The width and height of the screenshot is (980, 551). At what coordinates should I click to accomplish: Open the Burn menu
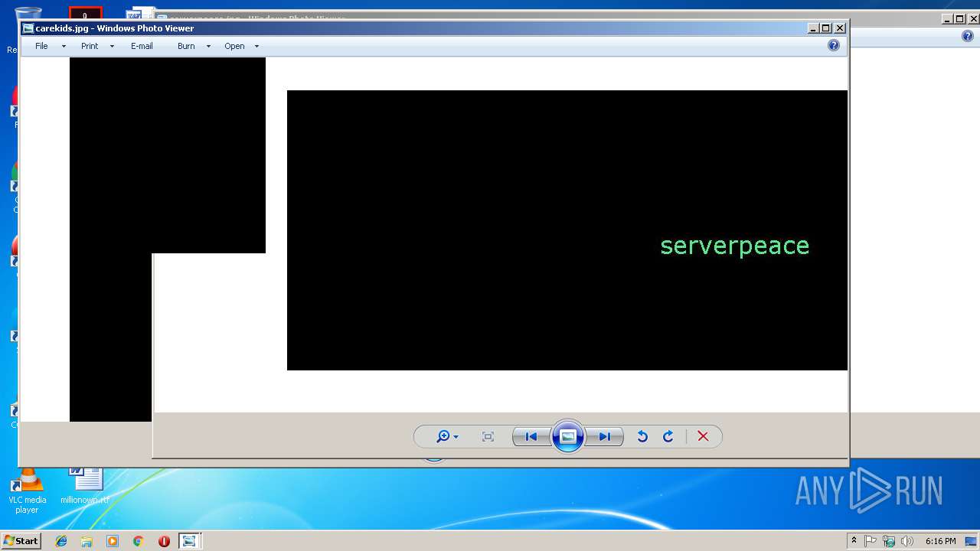pos(186,46)
